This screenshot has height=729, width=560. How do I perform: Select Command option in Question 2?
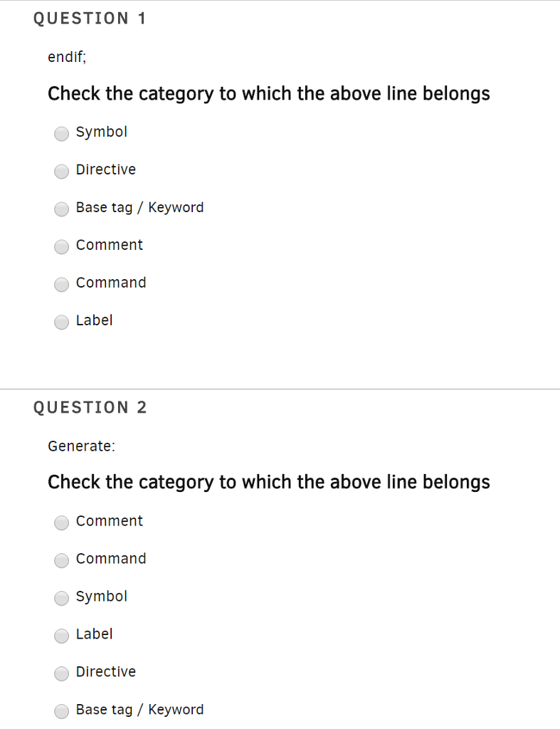(61, 560)
